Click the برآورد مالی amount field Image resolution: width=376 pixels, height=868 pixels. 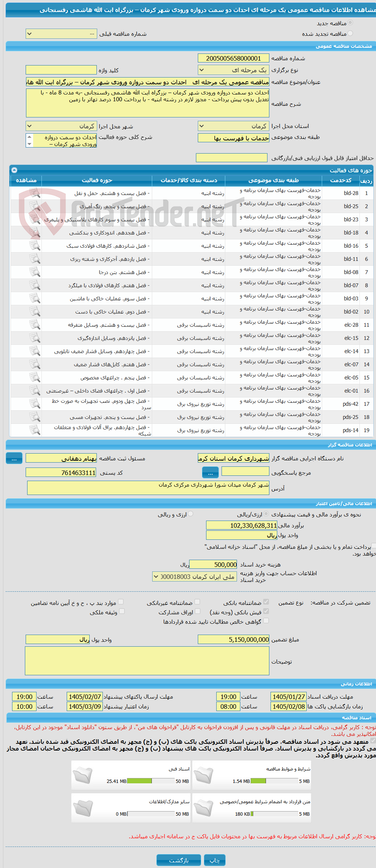point(242,525)
